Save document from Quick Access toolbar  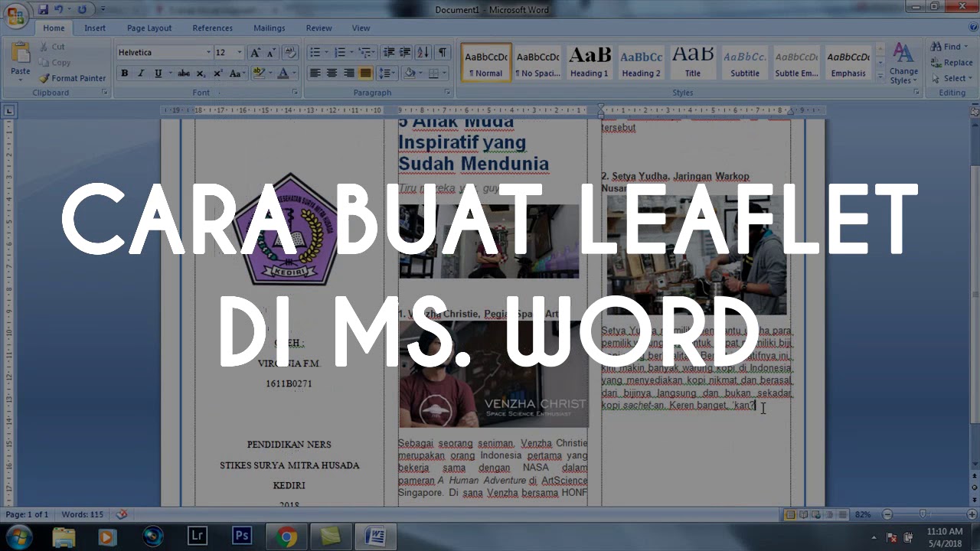pos(43,10)
